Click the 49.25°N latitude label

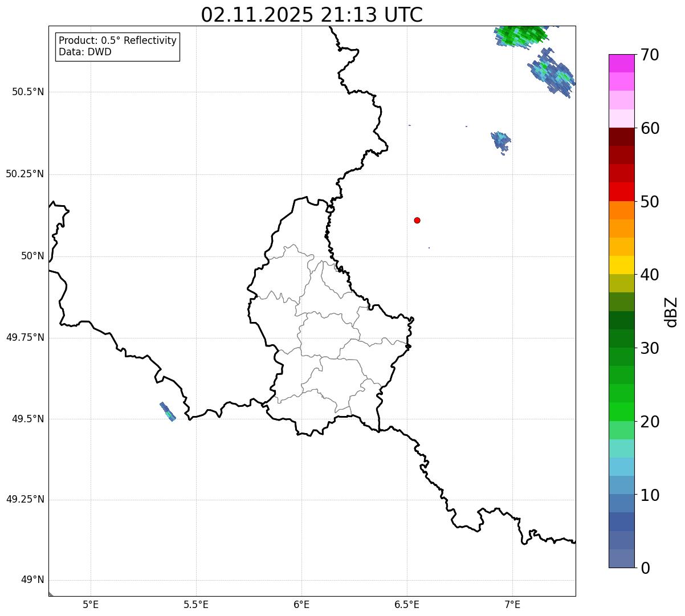25,499
